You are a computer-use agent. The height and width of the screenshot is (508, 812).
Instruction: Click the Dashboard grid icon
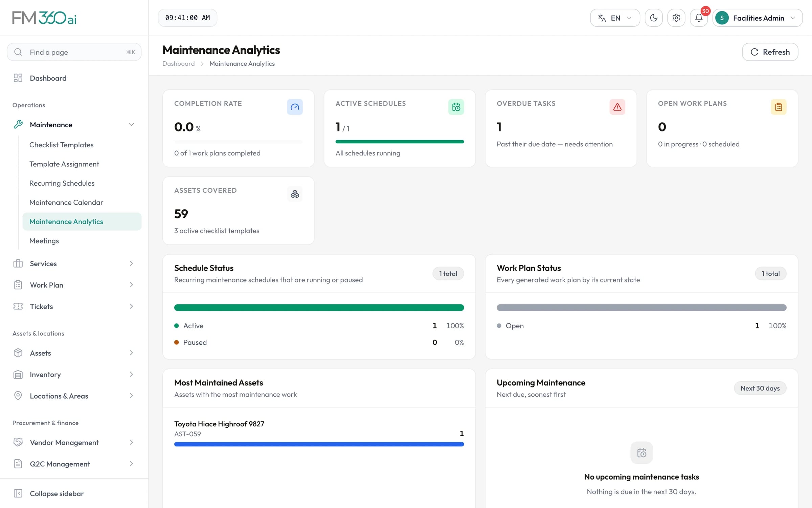tap(18, 78)
